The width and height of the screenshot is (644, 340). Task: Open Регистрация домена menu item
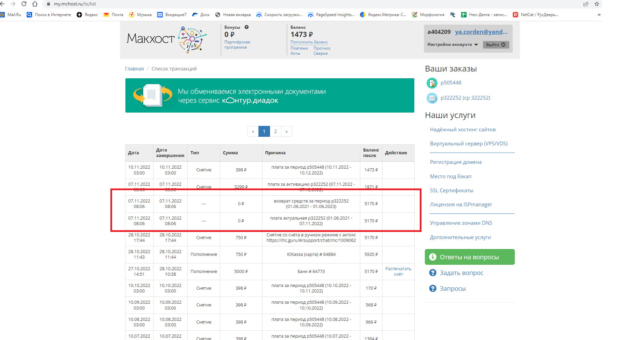click(x=456, y=162)
